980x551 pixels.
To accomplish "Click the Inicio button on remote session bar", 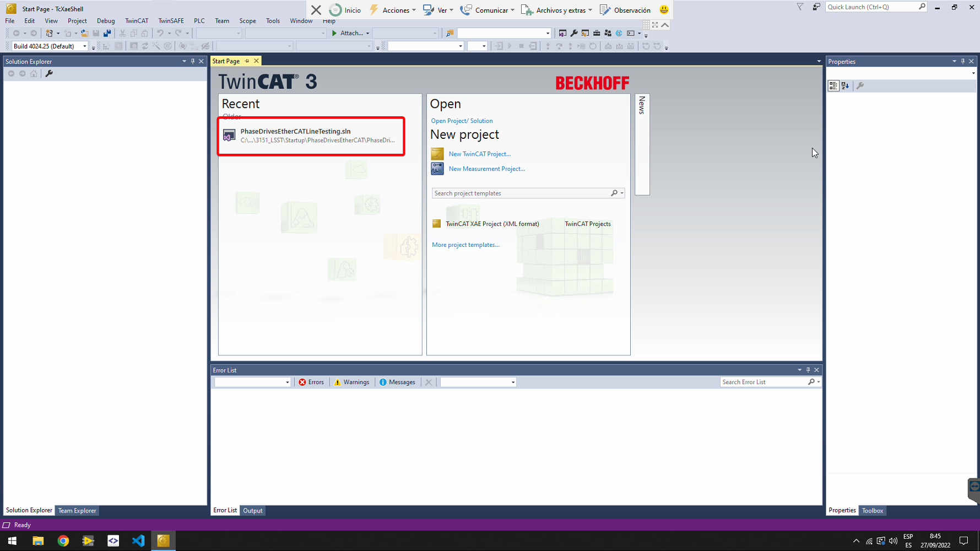I will 345,10.
